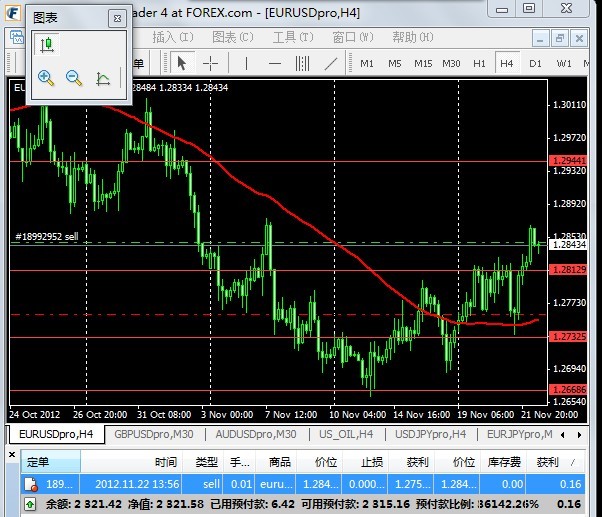This screenshot has width=602, height=517.
Task: Toggle candlestick chart type icon
Action: [x=47, y=45]
